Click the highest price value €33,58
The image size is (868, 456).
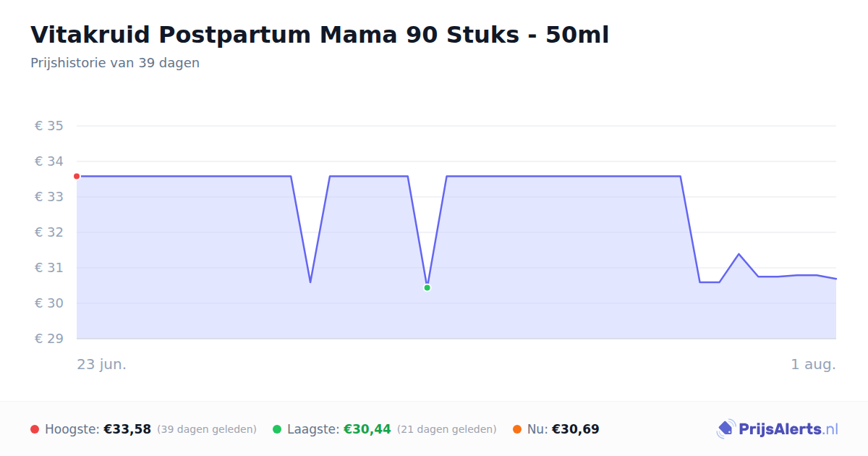[x=127, y=429]
